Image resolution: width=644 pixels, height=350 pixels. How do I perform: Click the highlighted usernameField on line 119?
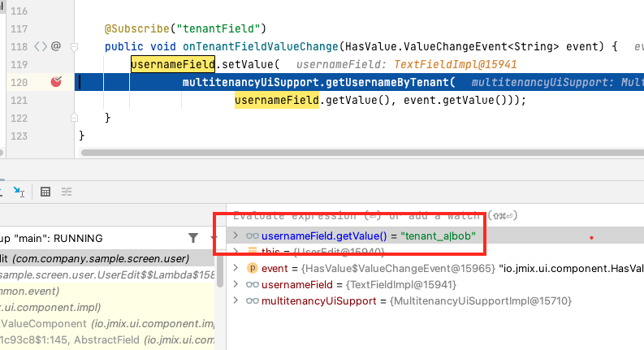tap(173, 64)
